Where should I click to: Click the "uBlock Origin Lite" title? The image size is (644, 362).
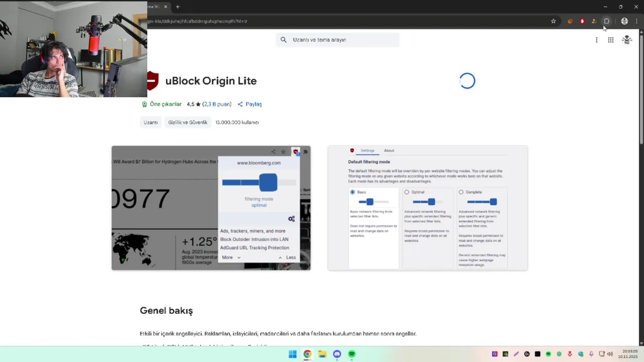(211, 81)
